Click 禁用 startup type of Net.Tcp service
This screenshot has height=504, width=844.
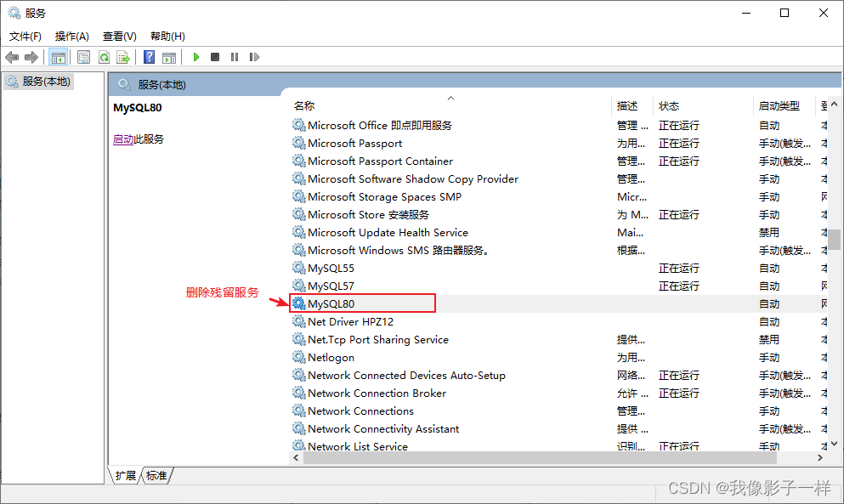pos(768,339)
